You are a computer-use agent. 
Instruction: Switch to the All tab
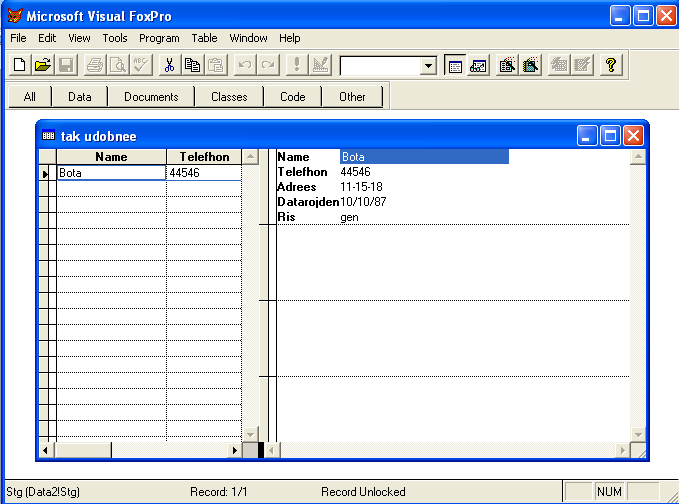pos(30,97)
